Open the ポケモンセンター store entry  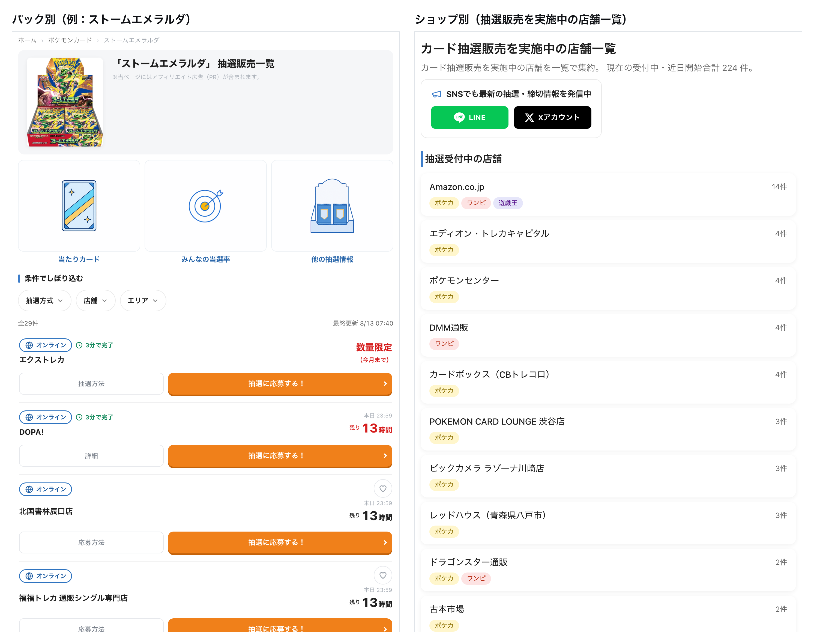coord(608,288)
